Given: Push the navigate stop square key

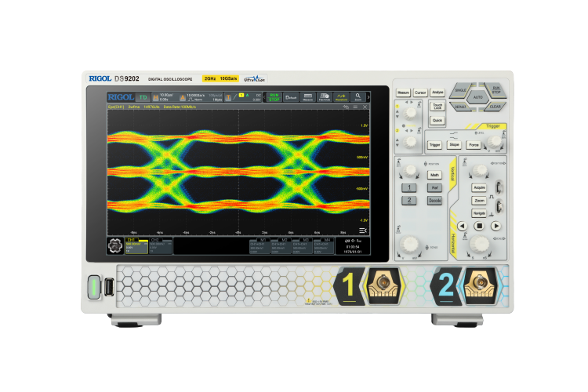Looking at the screenshot, I should pyautogui.click(x=479, y=226).
